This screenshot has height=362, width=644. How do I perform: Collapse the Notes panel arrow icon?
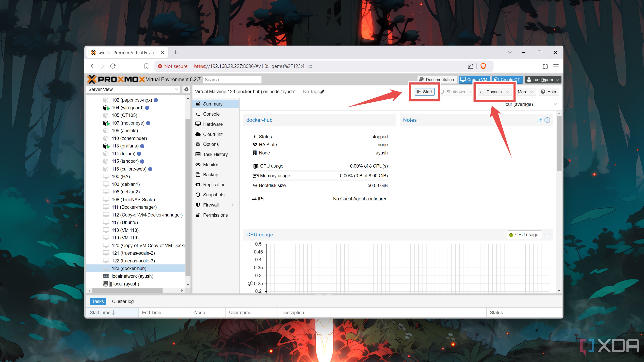pos(547,120)
